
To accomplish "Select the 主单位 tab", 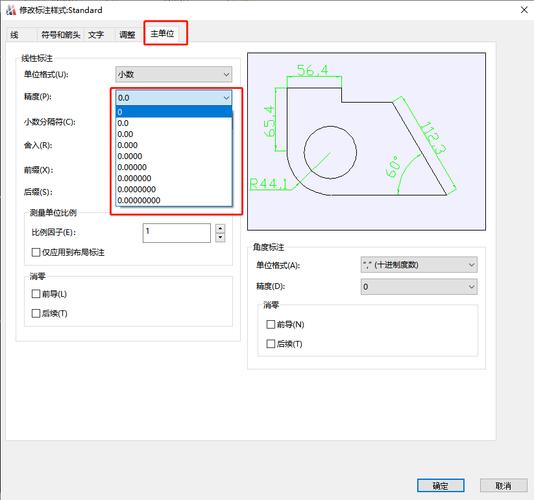I will coord(162,33).
